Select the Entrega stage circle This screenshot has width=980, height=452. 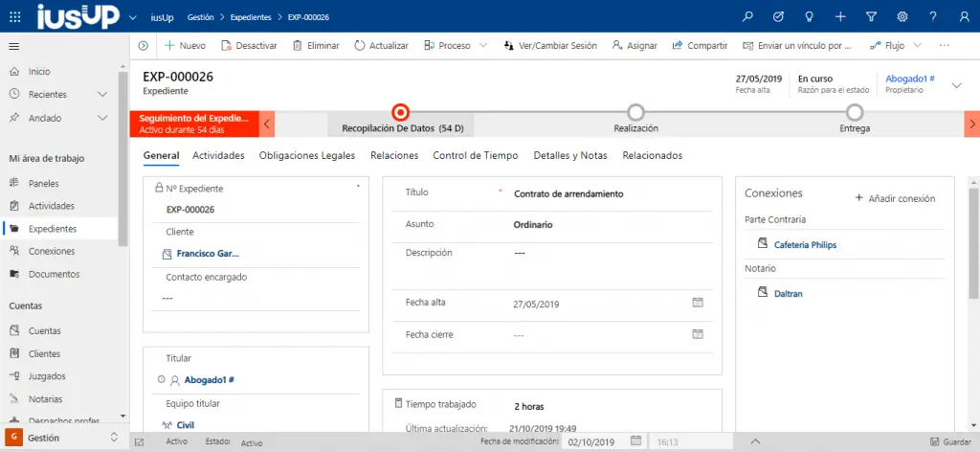(x=855, y=112)
